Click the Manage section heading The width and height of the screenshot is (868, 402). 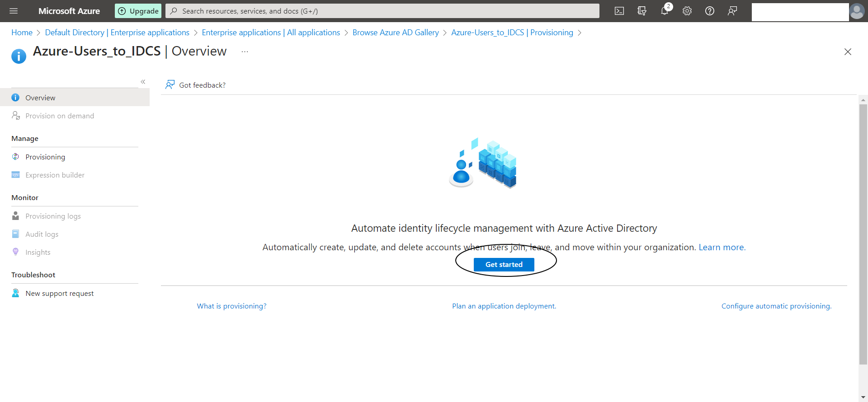(25, 138)
